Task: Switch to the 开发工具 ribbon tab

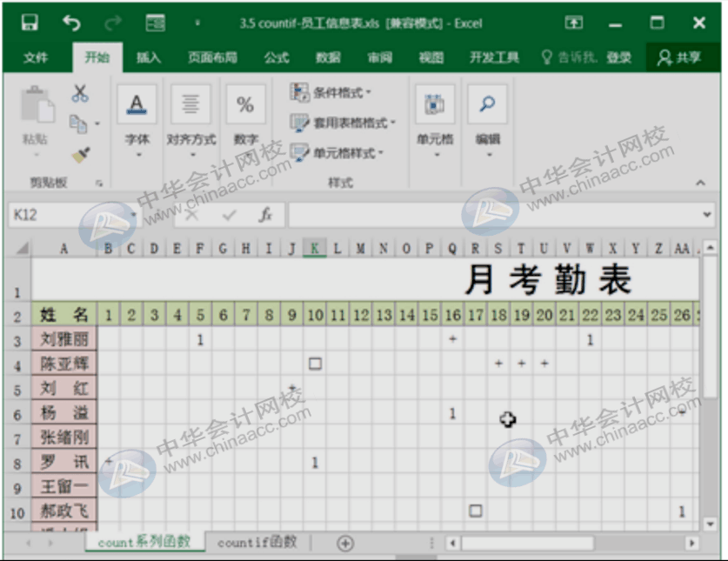Action: coord(494,57)
